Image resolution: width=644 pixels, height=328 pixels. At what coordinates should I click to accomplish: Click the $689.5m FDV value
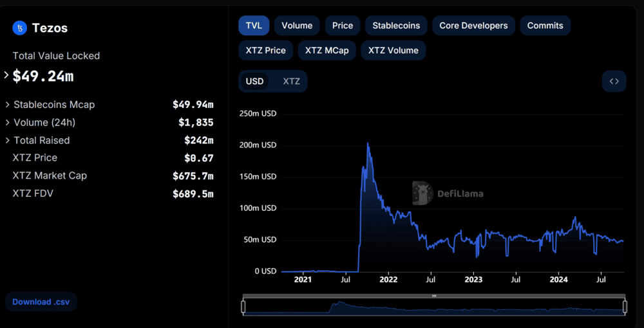pos(193,194)
